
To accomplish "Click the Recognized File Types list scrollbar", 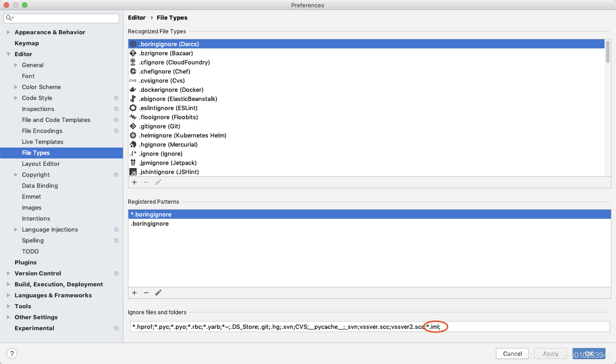I will pos(608,52).
